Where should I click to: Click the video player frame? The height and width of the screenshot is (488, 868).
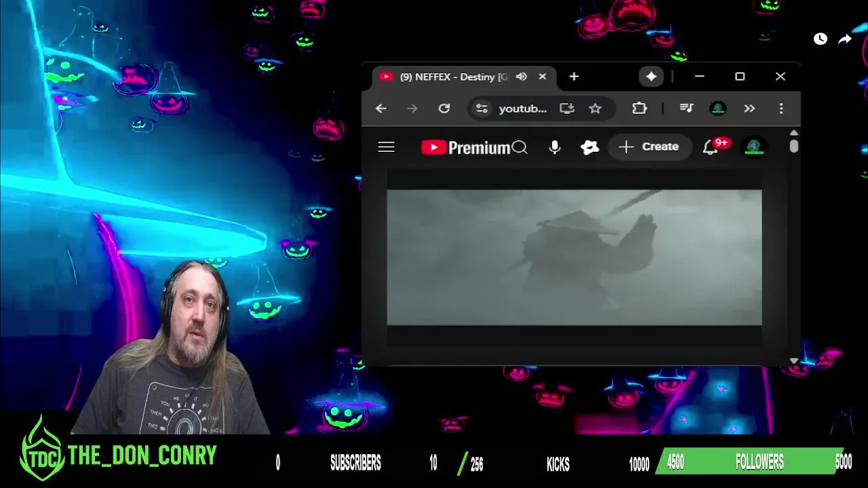click(574, 258)
